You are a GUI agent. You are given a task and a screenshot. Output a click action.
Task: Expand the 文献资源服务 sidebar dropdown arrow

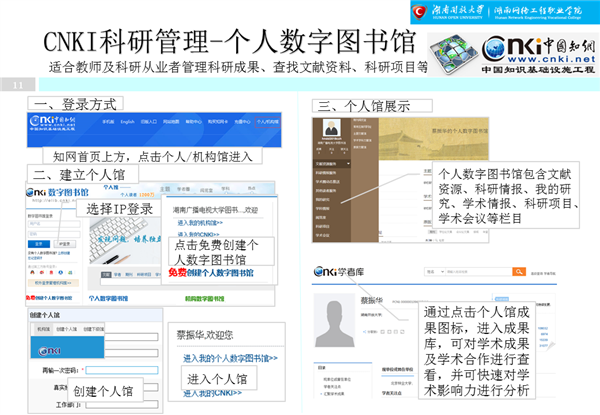tap(348, 164)
